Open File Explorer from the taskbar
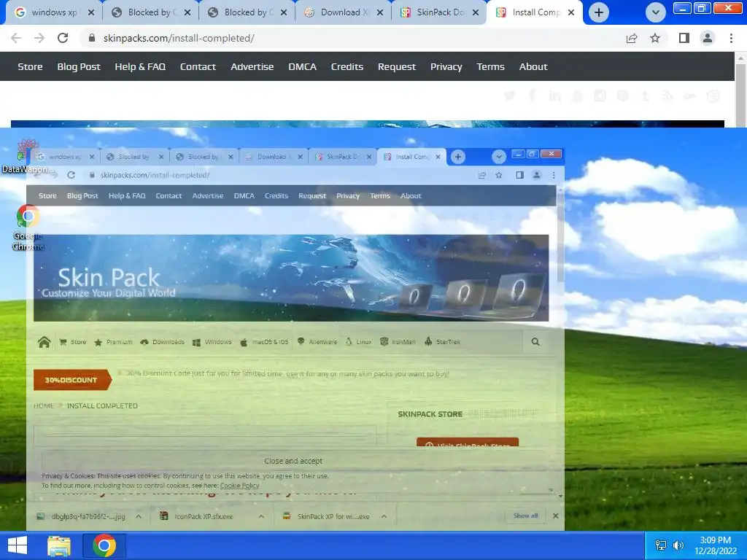Screen dimensions: 747x560 click(59, 545)
